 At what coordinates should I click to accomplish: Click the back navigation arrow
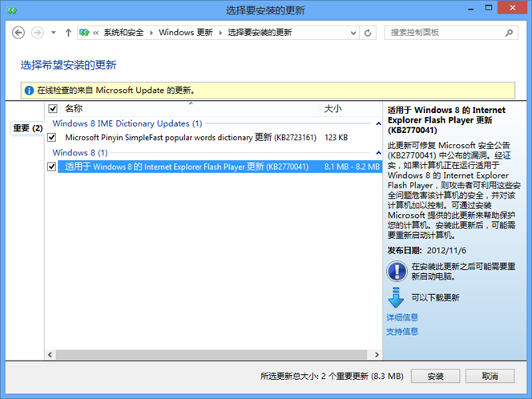click(18, 33)
